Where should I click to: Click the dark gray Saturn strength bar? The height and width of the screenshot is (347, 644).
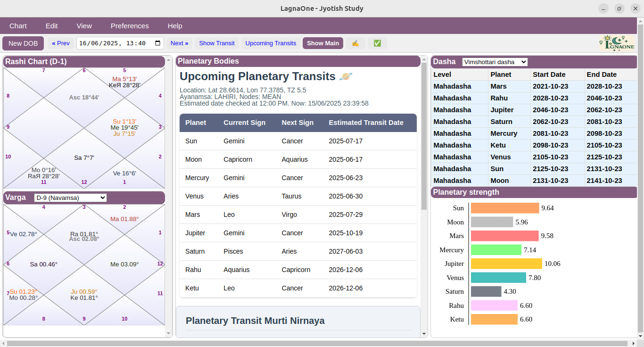coord(486,291)
